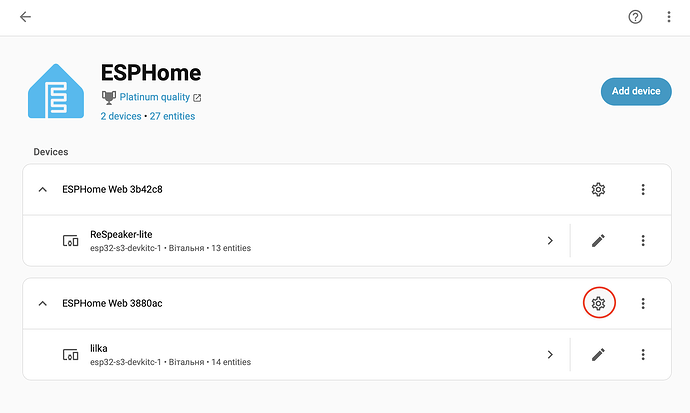Collapse the ESPHome Web 3b42c8 entry
Image resolution: width=690 pixels, height=413 pixels.
click(42, 190)
